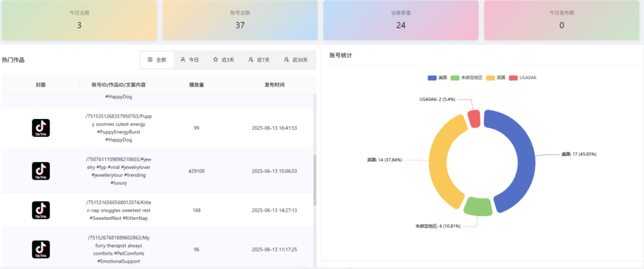The width and height of the screenshot is (644, 269).
Task: Select TikTok cover for Kitten nap post
Action: [x=41, y=210]
